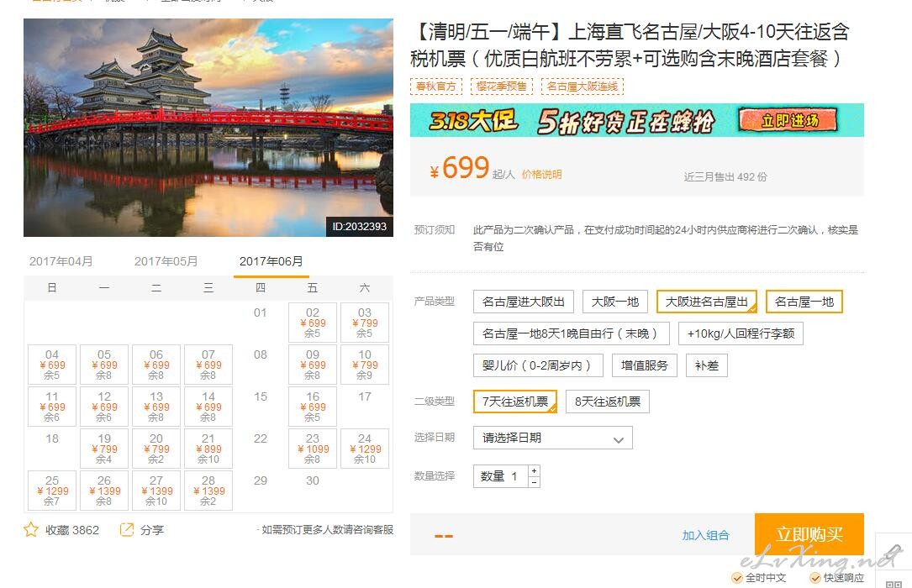912x588 pixels.
Task: Click the 名古屋大阪连线 tag
Action: click(x=583, y=87)
